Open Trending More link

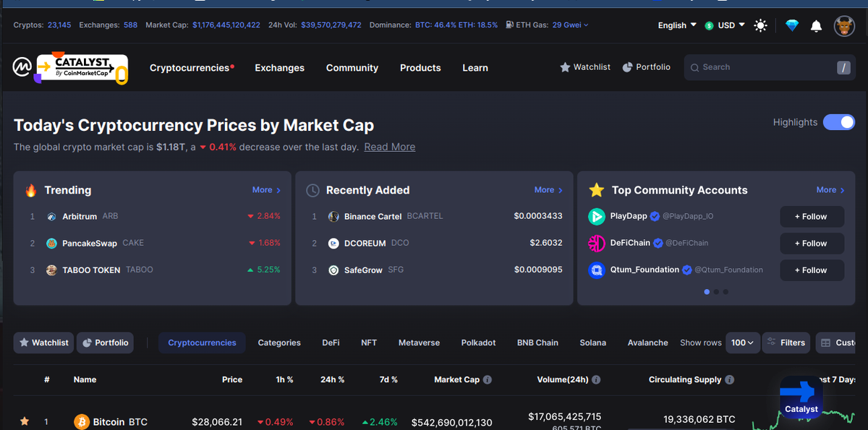click(266, 190)
